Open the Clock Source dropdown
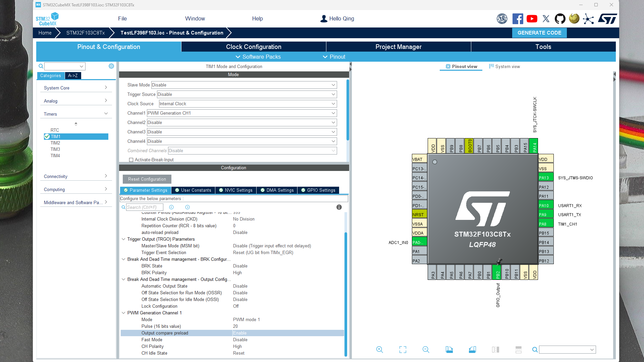 coord(248,104)
